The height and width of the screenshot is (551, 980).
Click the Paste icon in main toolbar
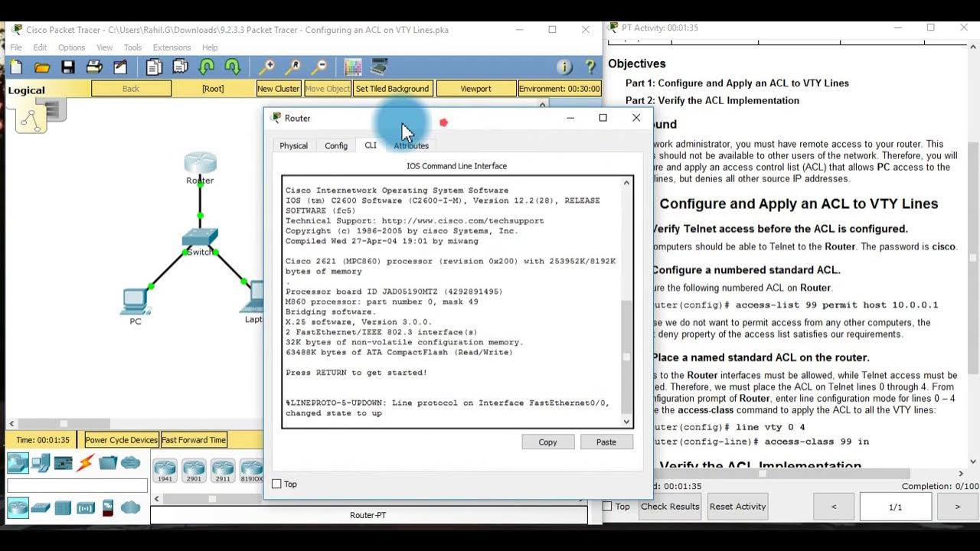[180, 67]
